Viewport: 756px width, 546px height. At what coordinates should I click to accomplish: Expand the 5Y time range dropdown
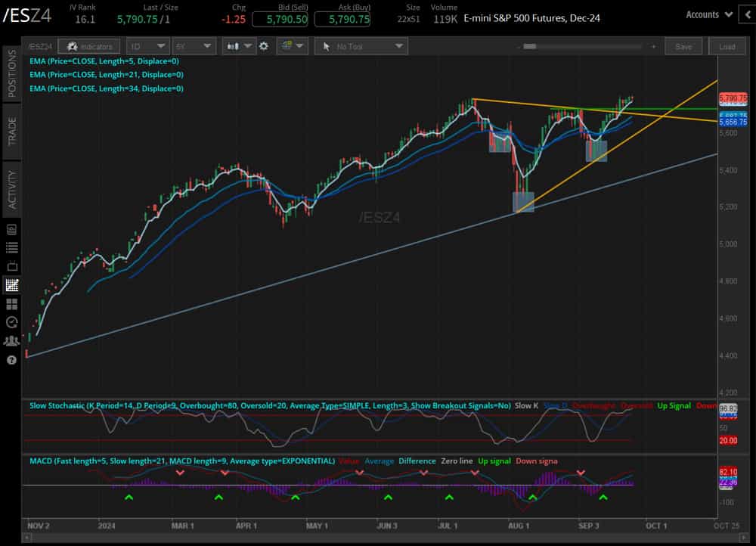[194, 46]
